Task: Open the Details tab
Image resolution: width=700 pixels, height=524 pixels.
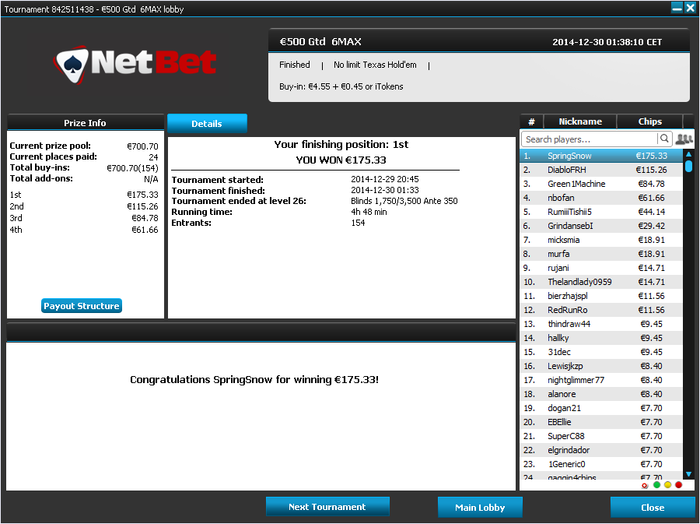Action: tap(207, 124)
